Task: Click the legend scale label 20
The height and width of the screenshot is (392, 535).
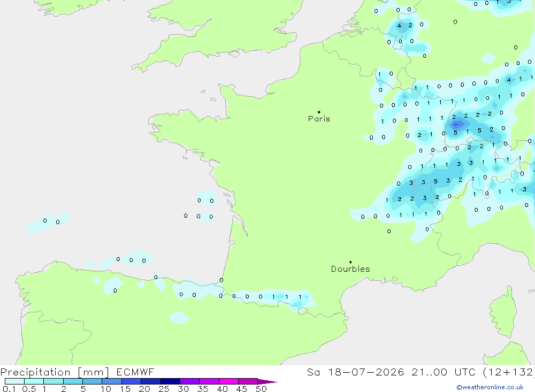Action: click(x=144, y=389)
